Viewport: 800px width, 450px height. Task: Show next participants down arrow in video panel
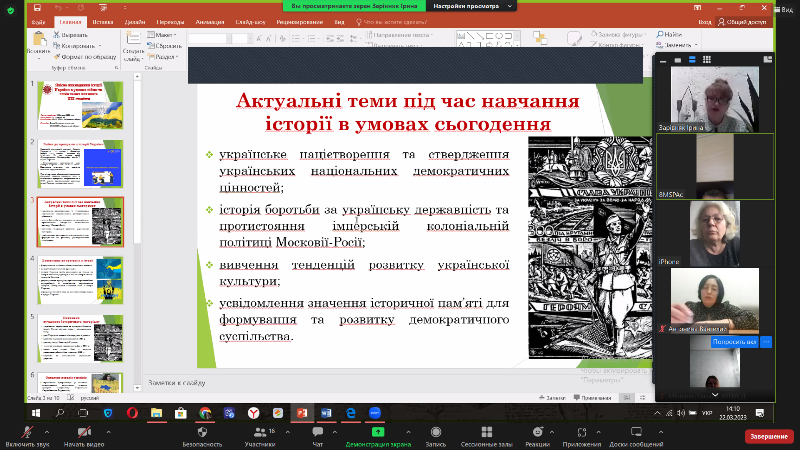tap(715, 395)
